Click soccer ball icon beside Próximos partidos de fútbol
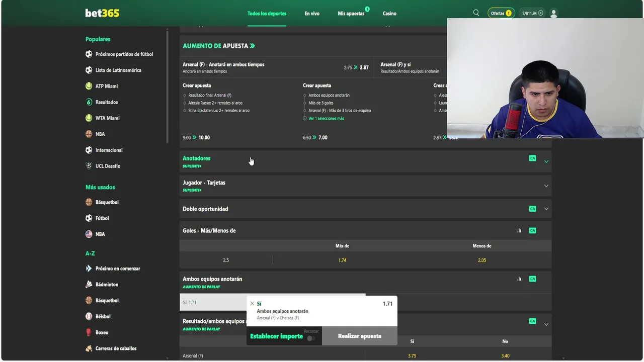 89,54
